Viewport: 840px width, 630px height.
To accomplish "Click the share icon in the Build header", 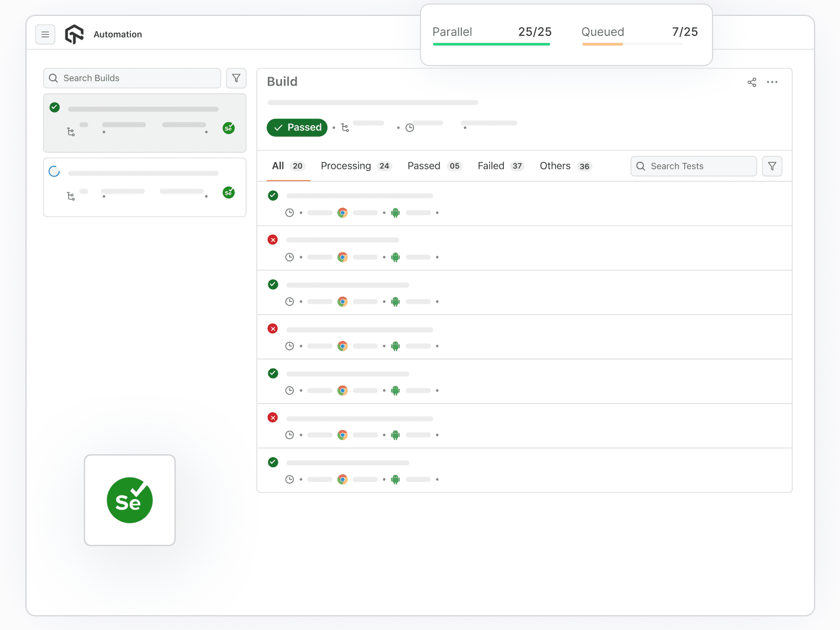I will 752,82.
